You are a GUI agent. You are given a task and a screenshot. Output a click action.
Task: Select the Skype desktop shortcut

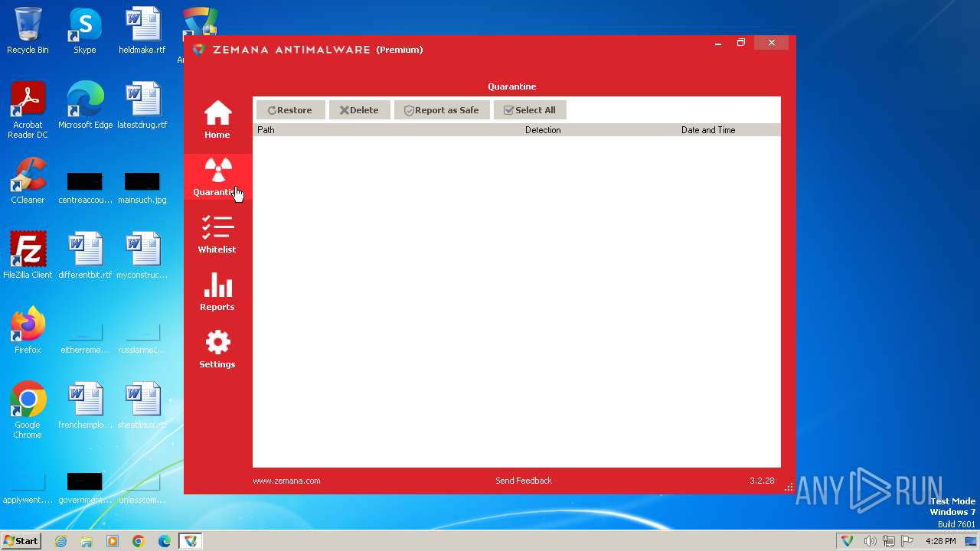coord(85,31)
